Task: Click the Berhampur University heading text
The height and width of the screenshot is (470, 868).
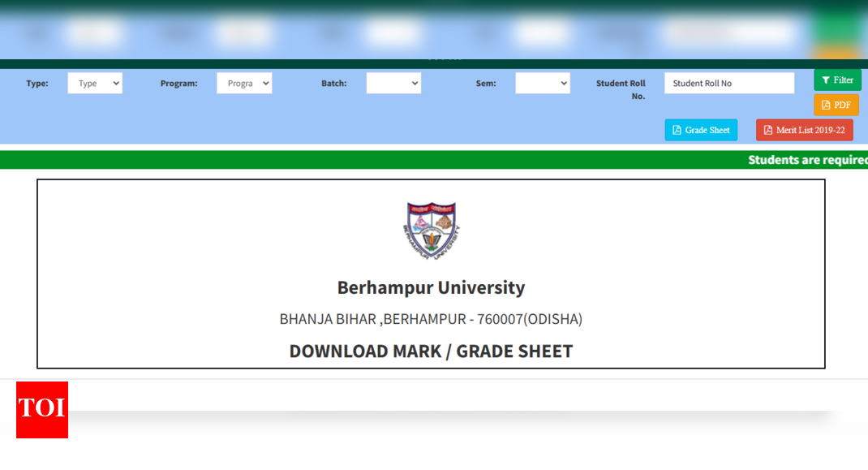Action: [432, 287]
